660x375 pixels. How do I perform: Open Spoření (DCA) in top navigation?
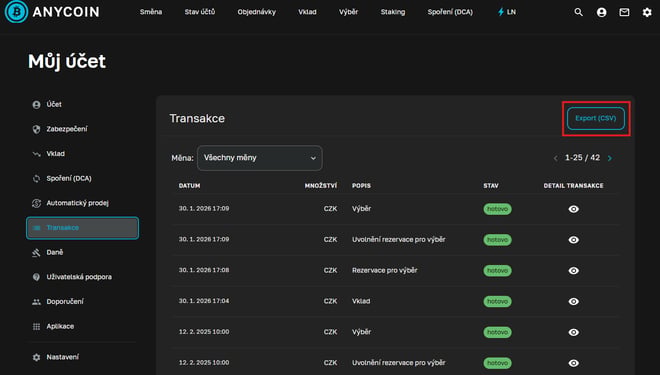pos(450,12)
